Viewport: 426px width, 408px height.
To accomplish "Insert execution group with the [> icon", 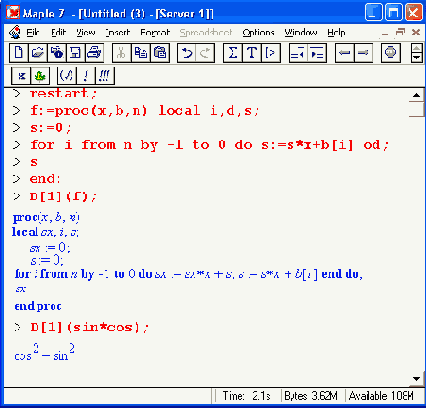I will [271, 53].
